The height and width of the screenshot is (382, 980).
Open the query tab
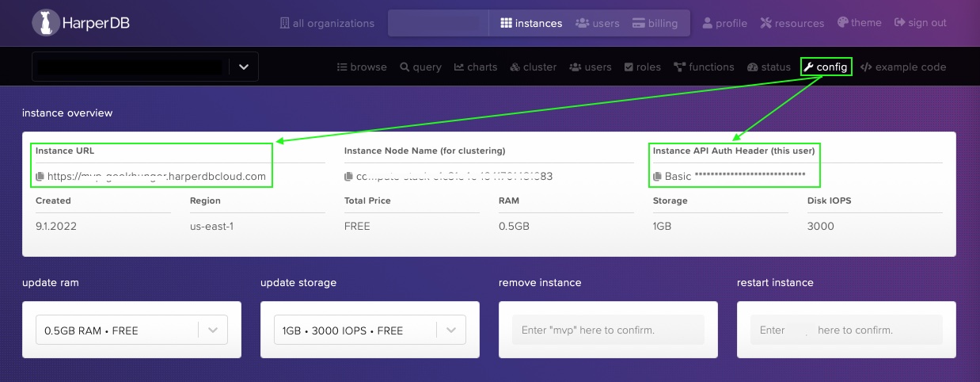[x=420, y=67]
